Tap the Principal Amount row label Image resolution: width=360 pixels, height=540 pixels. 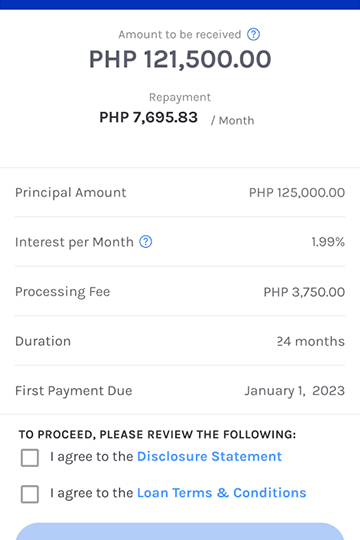(x=71, y=193)
